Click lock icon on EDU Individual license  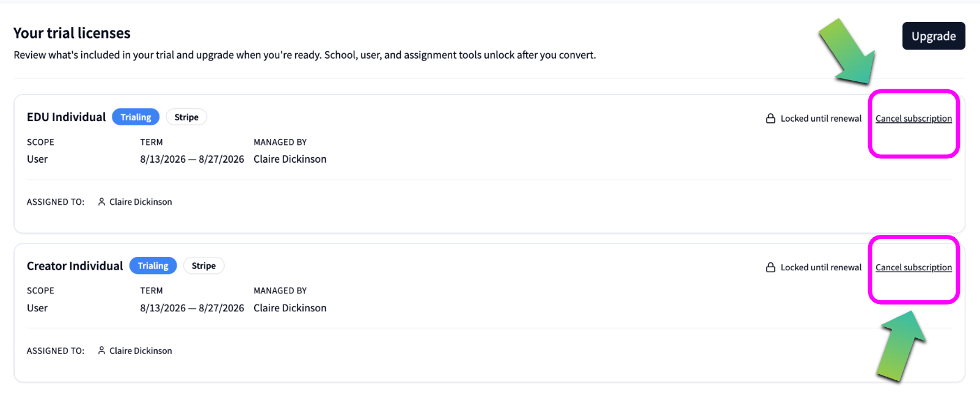(x=770, y=119)
